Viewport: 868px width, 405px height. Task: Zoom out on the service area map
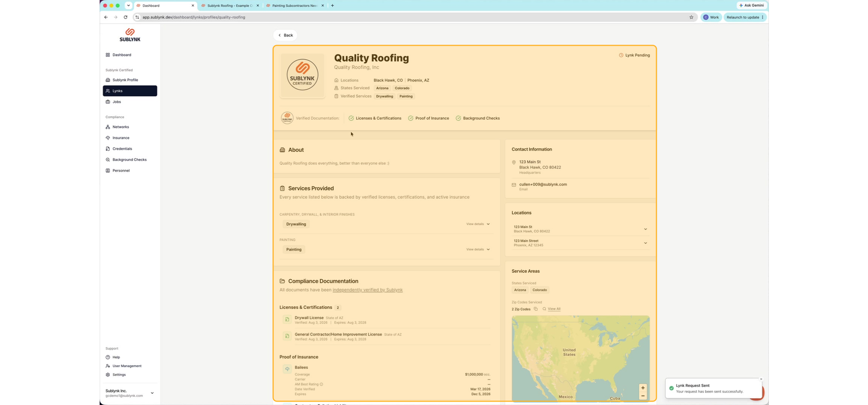(642, 396)
